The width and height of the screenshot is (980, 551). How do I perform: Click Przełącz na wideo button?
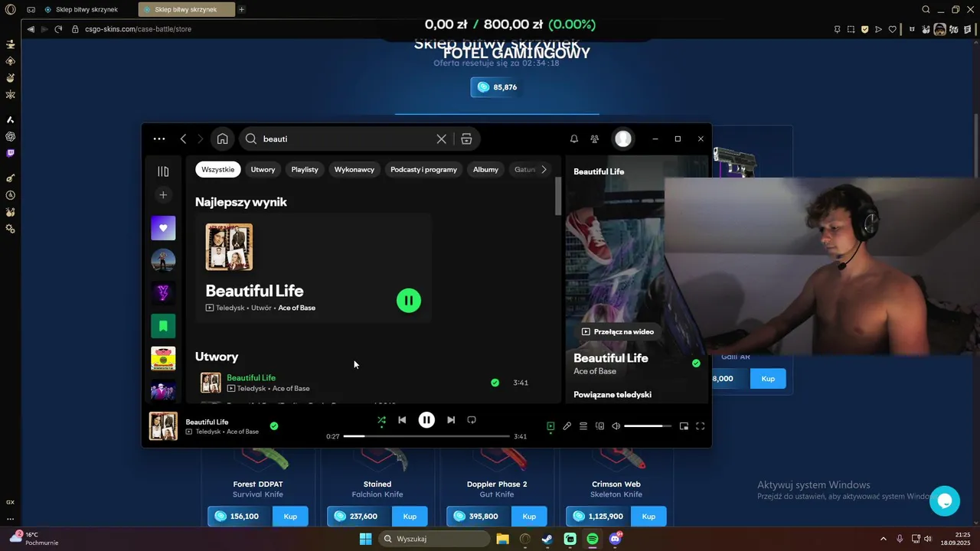618,332
